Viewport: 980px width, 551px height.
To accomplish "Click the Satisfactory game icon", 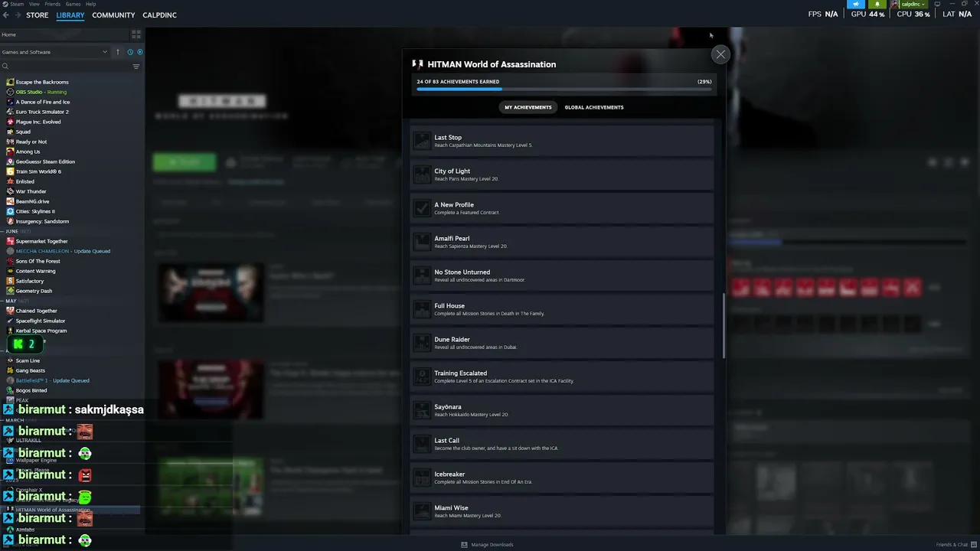I will click(x=10, y=281).
